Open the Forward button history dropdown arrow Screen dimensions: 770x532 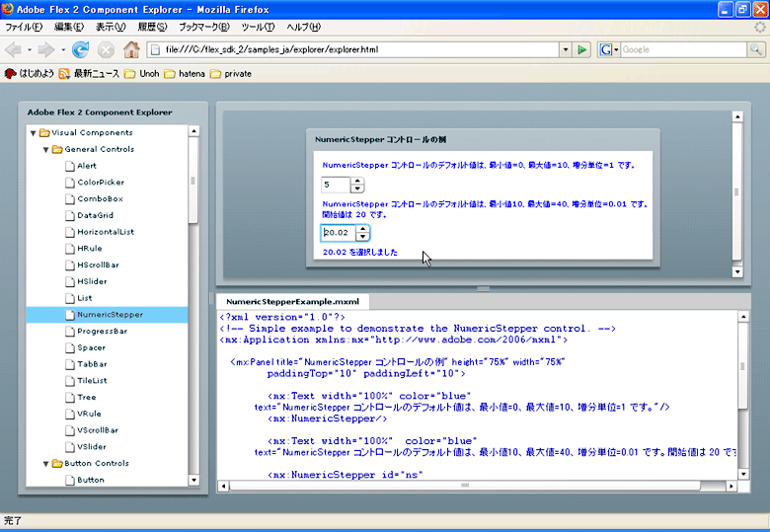63,49
